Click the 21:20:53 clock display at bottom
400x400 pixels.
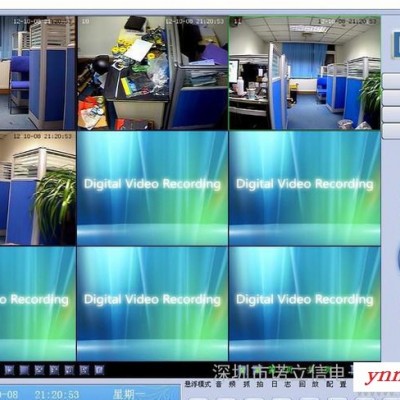[x=57, y=395]
